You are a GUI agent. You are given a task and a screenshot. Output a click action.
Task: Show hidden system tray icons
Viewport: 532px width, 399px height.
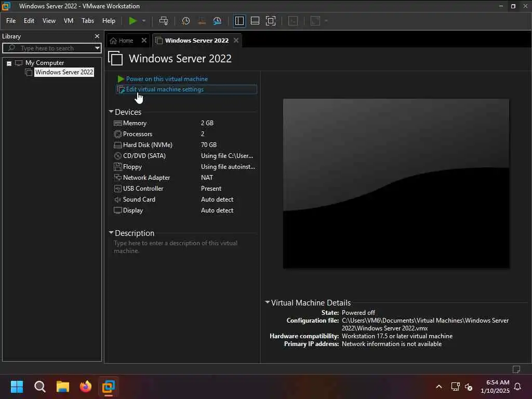438,387
